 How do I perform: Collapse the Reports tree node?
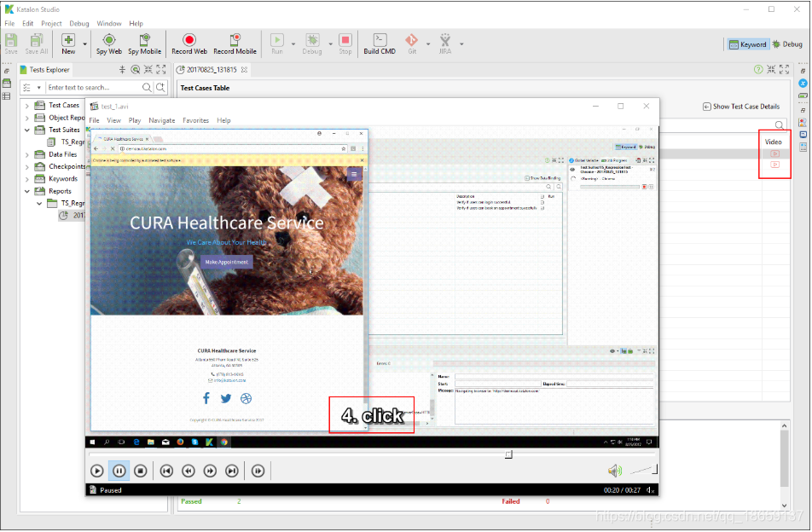[27, 192]
